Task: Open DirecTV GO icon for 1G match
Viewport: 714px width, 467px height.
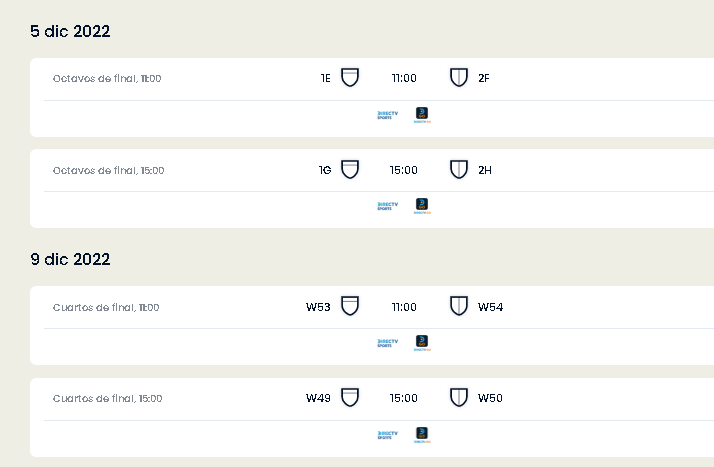Action: coord(422,206)
